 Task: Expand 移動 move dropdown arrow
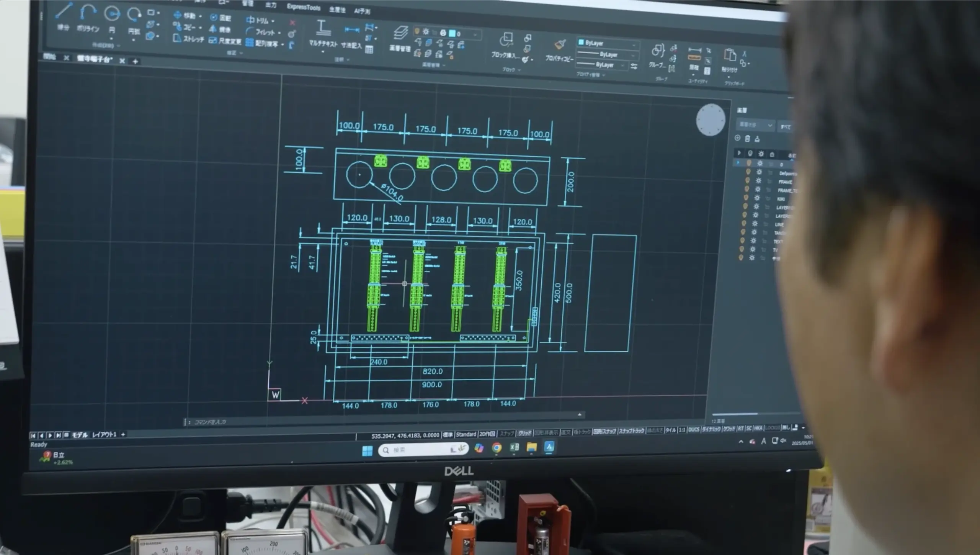[x=200, y=16]
